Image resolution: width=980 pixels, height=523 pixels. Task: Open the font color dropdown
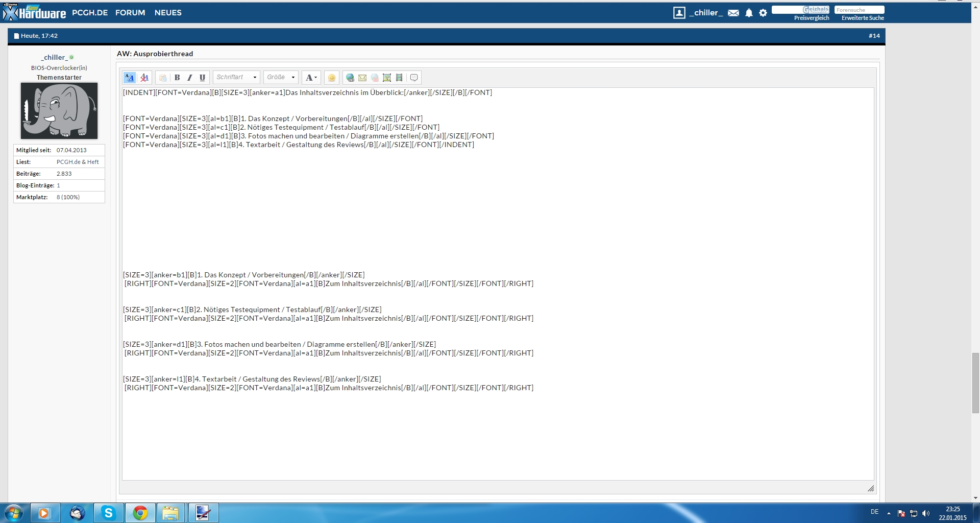311,78
